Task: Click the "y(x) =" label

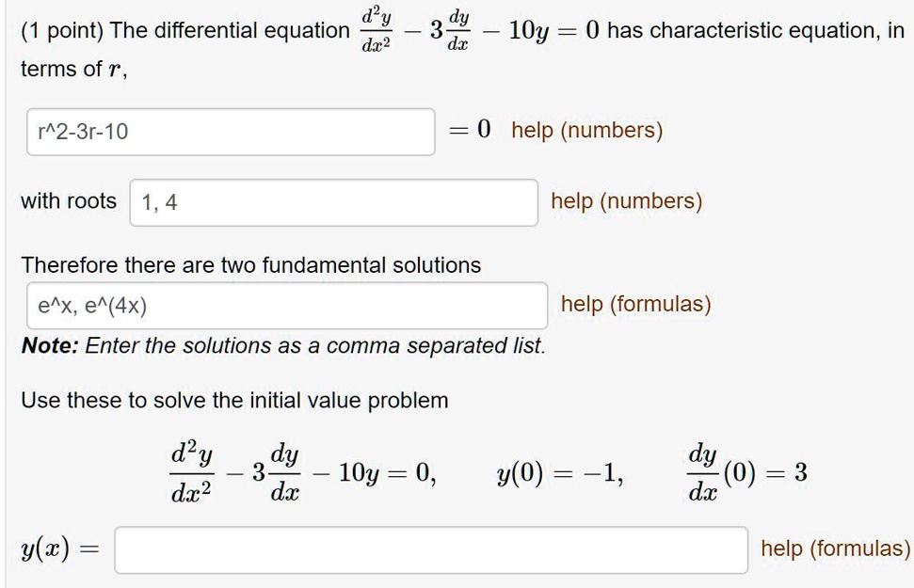Action: (59, 549)
